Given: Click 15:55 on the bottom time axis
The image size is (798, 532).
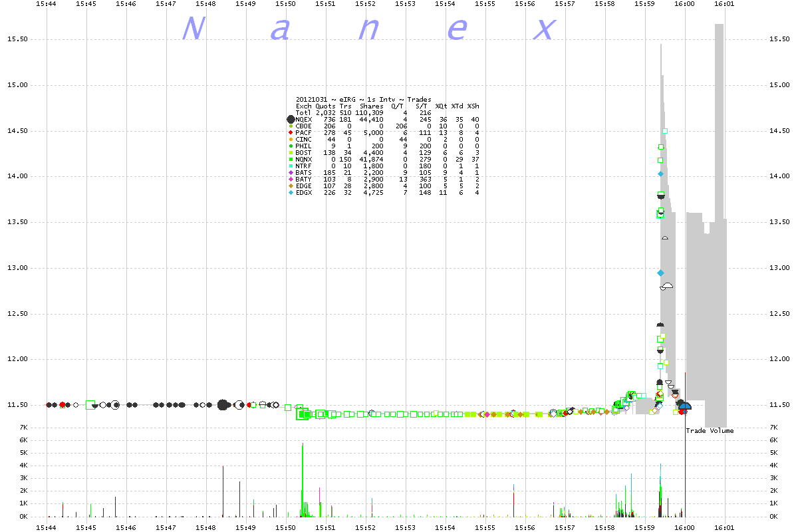Looking at the screenshot, I should coord(485,527).
